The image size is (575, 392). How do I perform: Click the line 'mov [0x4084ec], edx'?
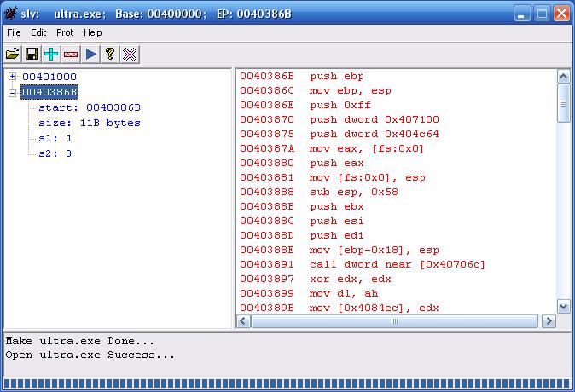click(340, 308)
